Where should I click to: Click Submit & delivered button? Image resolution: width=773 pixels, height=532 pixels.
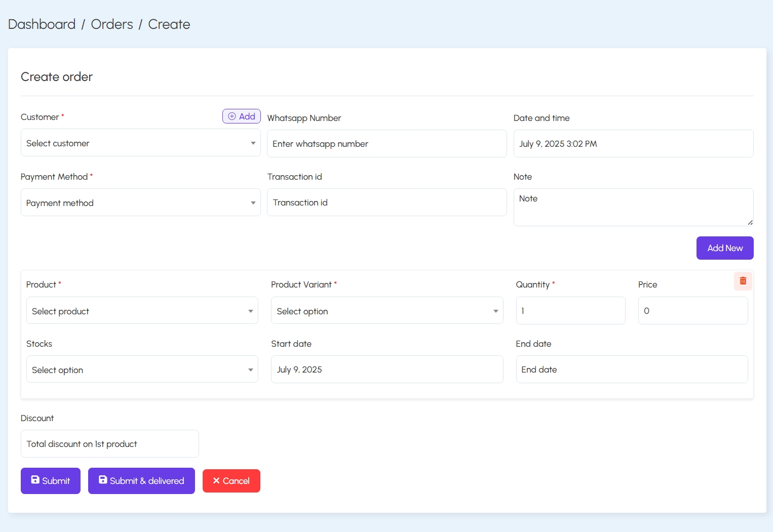[x=141, y=481]
